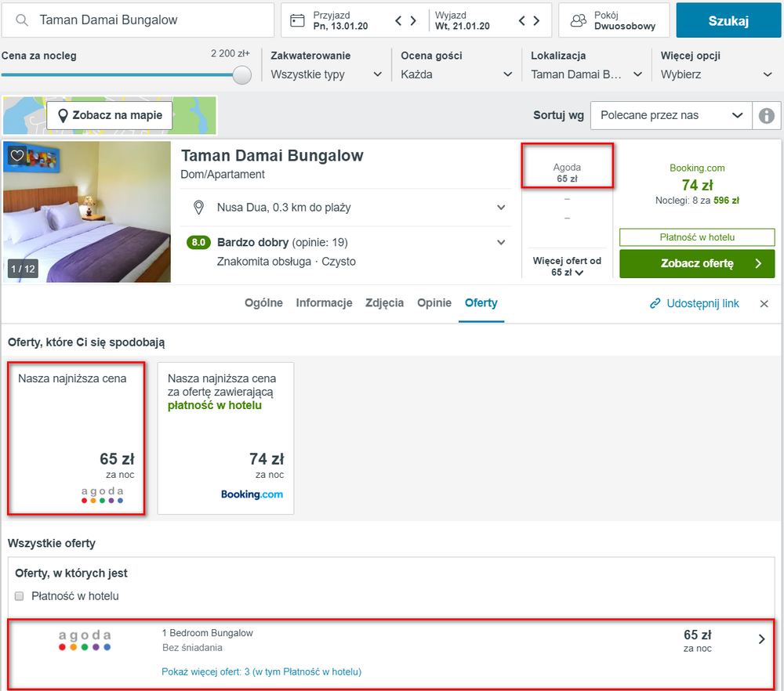
Task: Open the Więcej opcji dropdown
Action: pyautogui.click(x=717, y=74)
